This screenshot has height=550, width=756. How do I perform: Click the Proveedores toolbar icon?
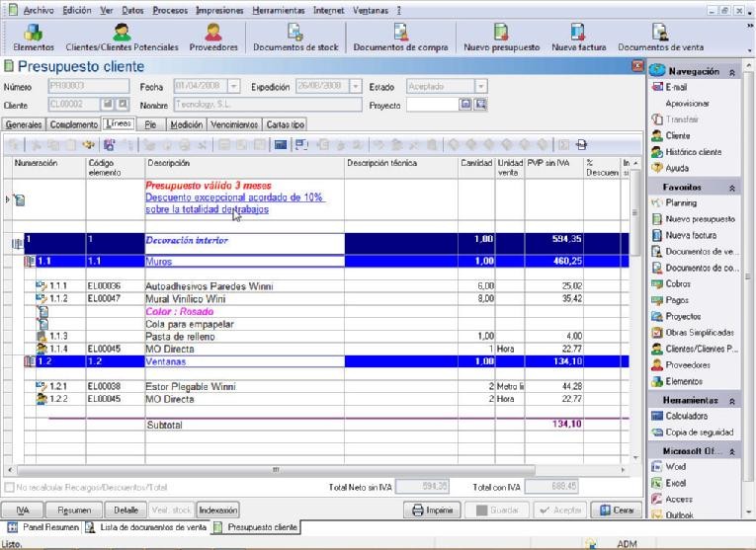(x=212, y=38)
